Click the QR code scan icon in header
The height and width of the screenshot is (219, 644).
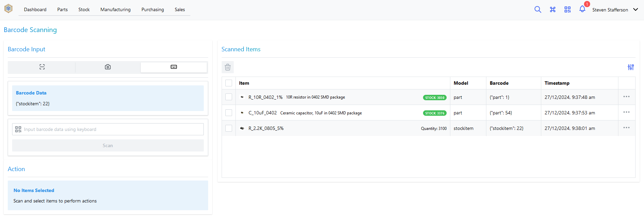[x=568, y=9]
